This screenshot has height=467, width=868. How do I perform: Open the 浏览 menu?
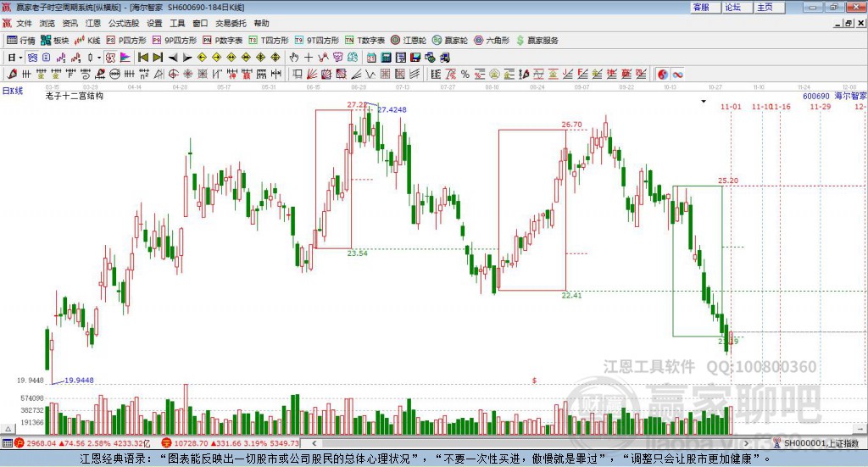tap(47, 23)
